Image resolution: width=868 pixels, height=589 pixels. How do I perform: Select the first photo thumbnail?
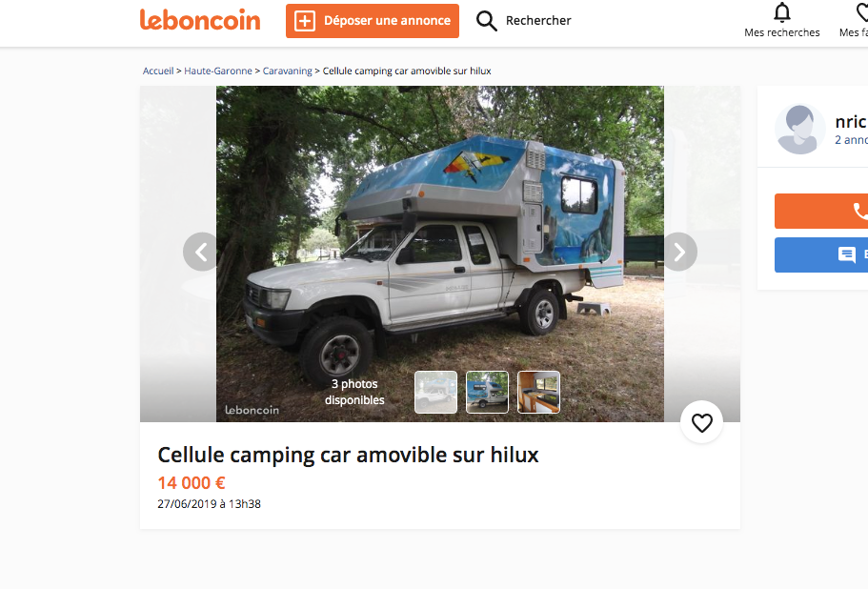click(x=435, y=392)
